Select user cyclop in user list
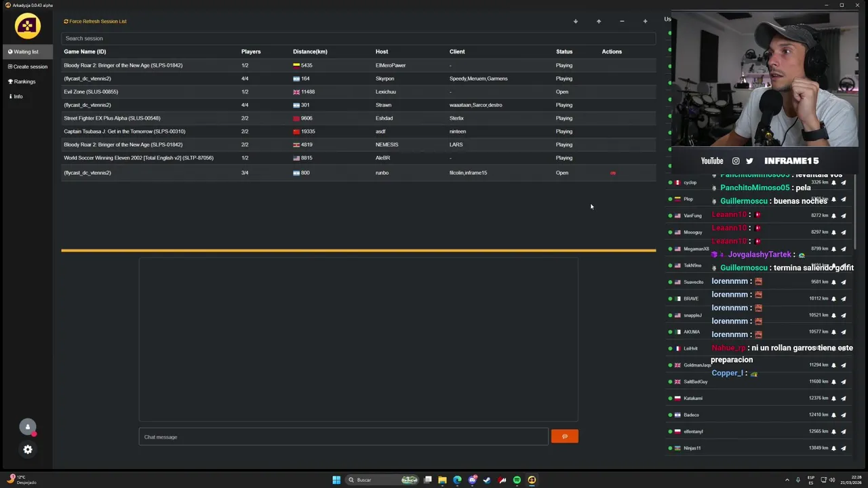868x488 pixels. pyautogui.click(x=690, y=182)
